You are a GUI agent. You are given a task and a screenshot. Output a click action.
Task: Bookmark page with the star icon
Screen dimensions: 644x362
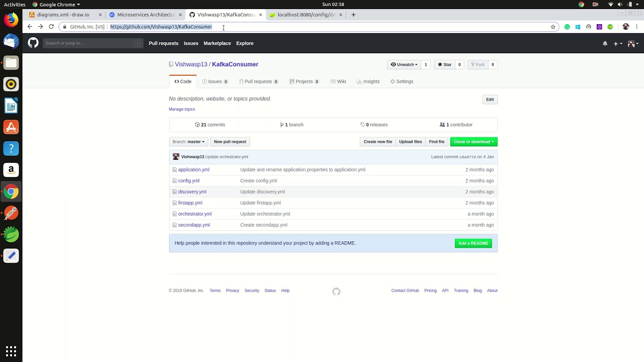click(553, 27)
